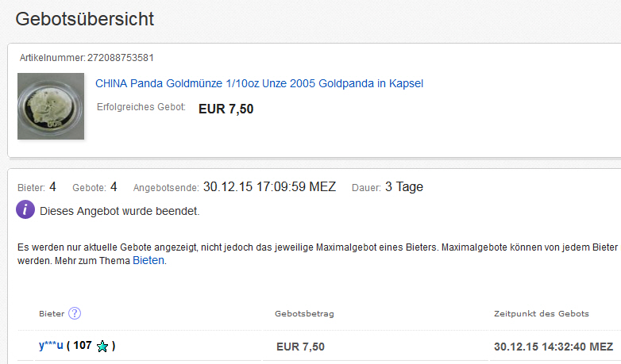The image size is (621, 364).
Task: Click the Gebotsübersicht page heading
Action: (85, 18)
